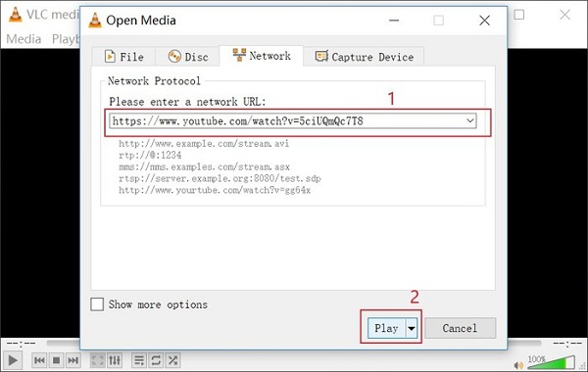Mute audio via speaker icon
The width and height of the screenshot is (588, 372).
518,364
